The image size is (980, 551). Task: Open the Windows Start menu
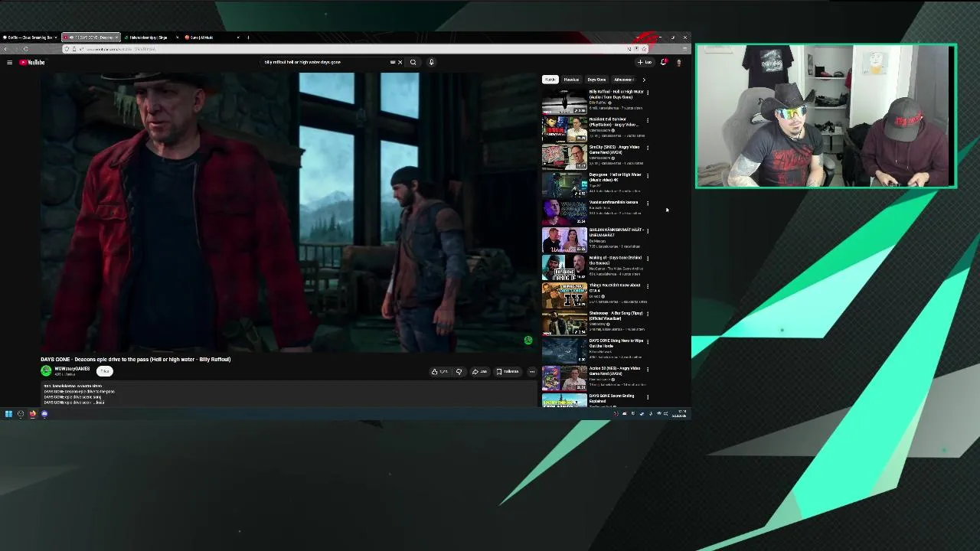click(x=8, y=414)
